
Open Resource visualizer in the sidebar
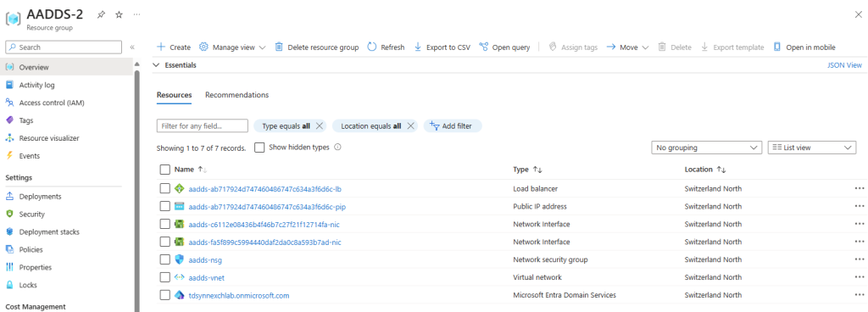[x=48, y=138]
